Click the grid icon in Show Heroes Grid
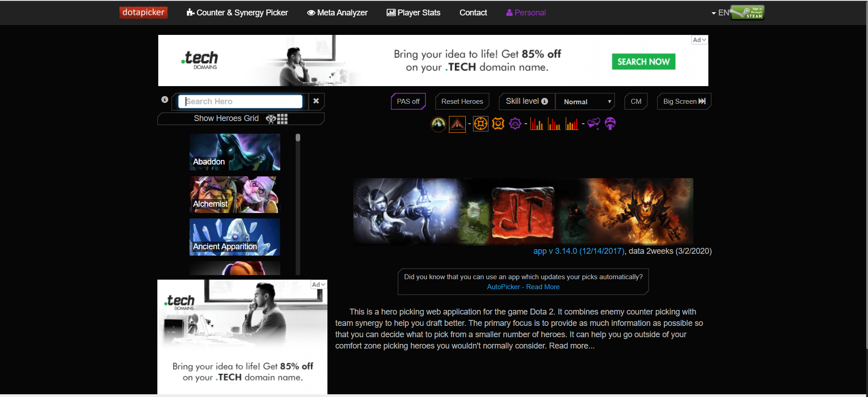The image size is (868, 397). pyautogui.click(x=282, y=119)
